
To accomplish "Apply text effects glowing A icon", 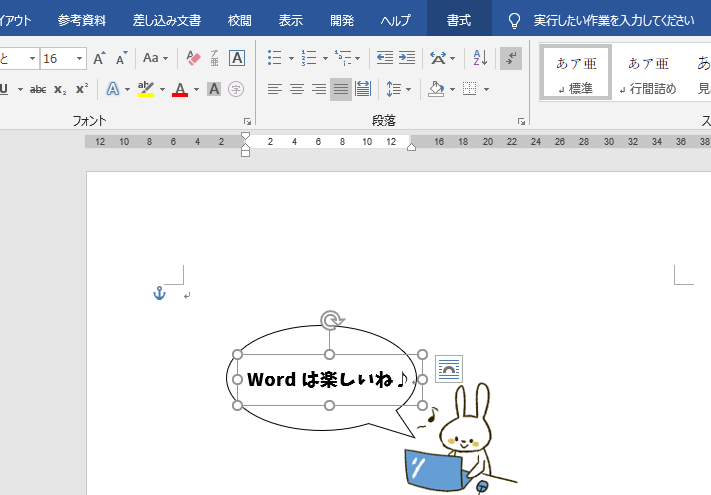I will [x=113, y=89].
